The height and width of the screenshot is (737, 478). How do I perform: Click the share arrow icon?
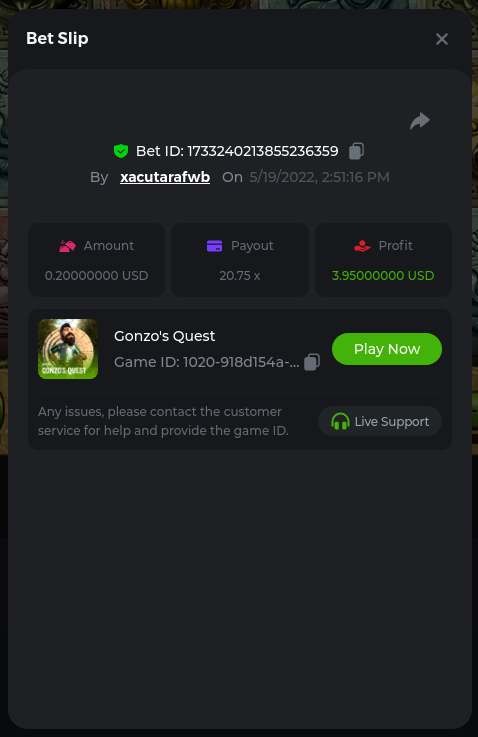(x=420, y=121)
